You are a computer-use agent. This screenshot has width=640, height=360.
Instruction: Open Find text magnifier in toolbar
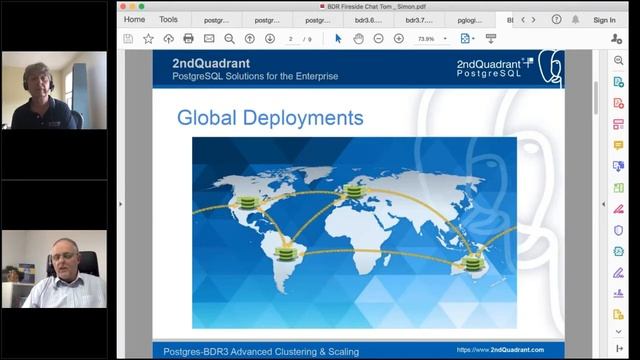[x=229, y=39]
